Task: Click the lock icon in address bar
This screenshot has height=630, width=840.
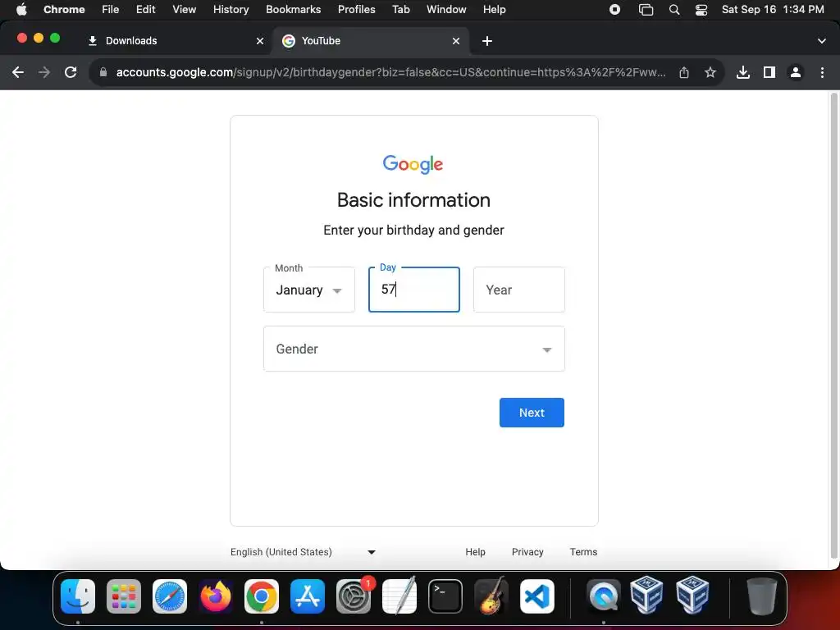Action: 103,72
